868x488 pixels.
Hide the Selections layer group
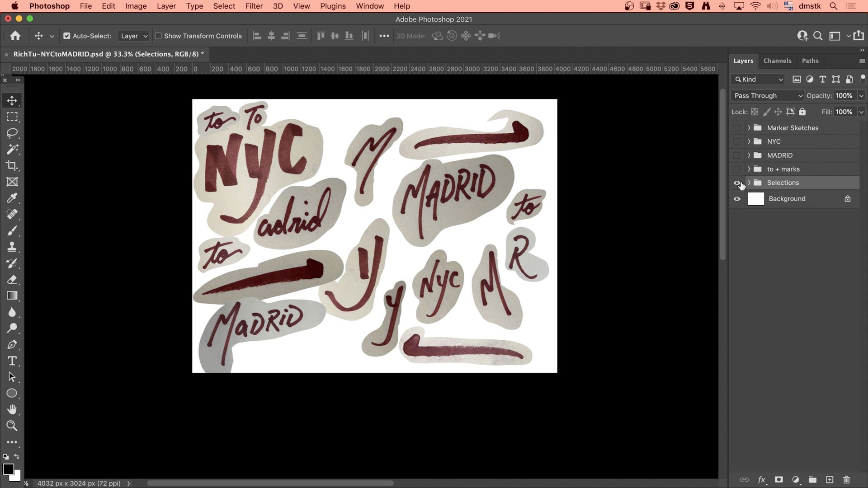[x=737, y=183]
